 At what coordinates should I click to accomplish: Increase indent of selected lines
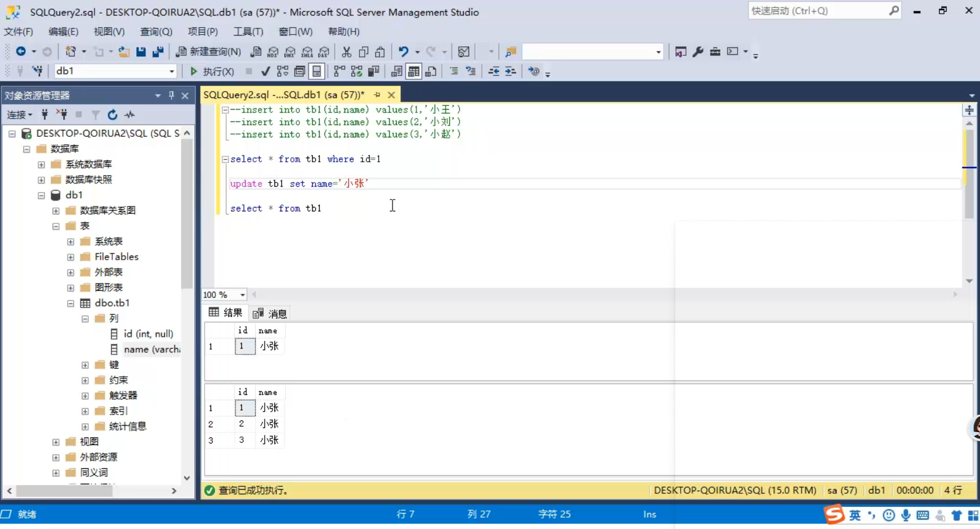[510, 71]
